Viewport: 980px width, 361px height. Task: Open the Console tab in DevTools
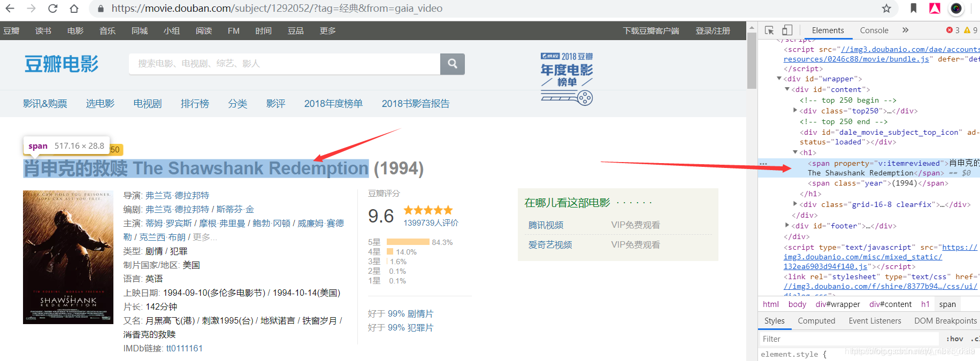tap(874, 30)
